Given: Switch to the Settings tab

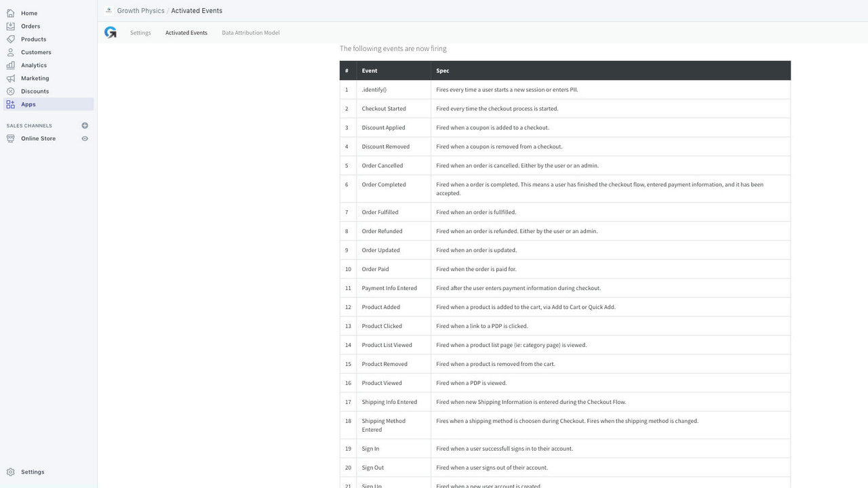Looking at the screenshot, I should 140,32.
